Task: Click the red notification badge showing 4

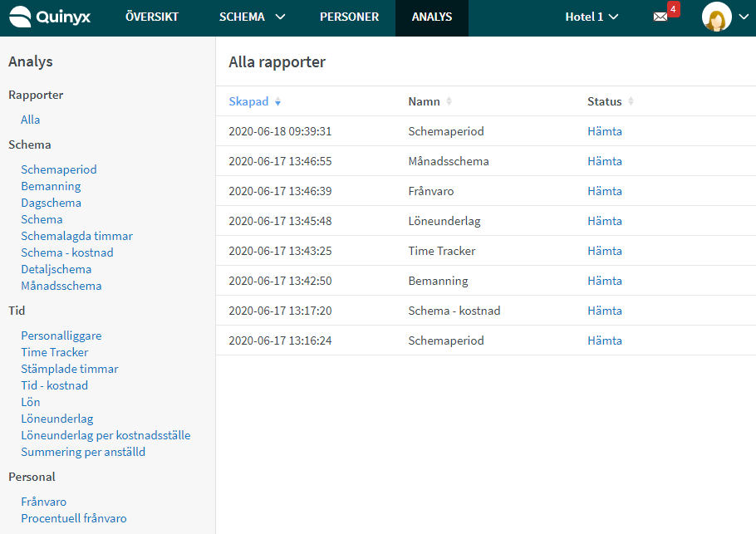Action: pos(673,9)
